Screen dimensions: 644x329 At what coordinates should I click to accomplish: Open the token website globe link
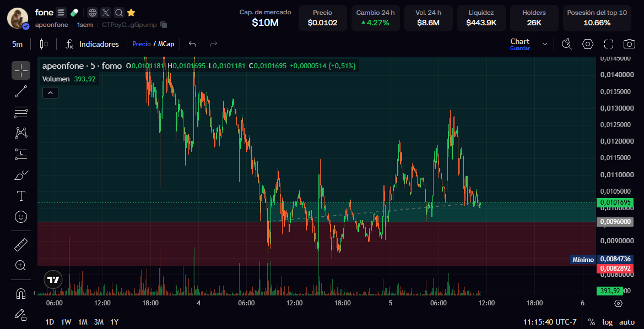(x=93, y=13)
